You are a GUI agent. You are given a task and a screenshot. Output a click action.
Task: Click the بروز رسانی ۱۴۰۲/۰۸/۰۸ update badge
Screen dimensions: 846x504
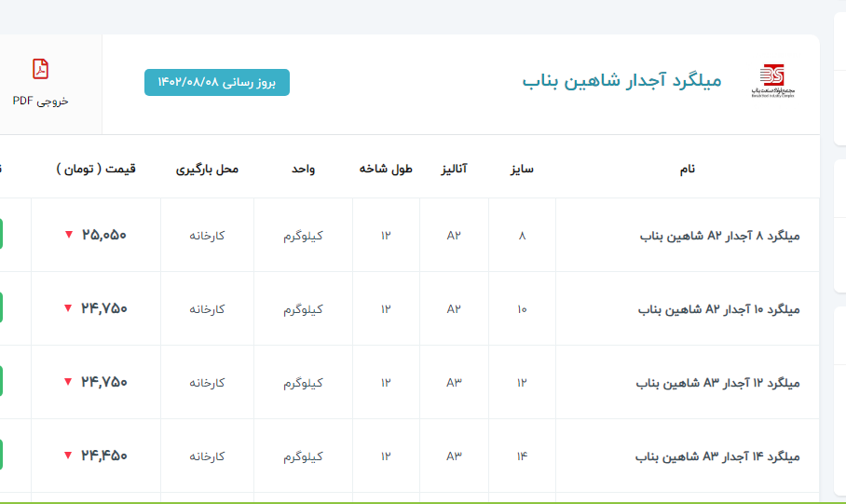[x=217, y=82]
